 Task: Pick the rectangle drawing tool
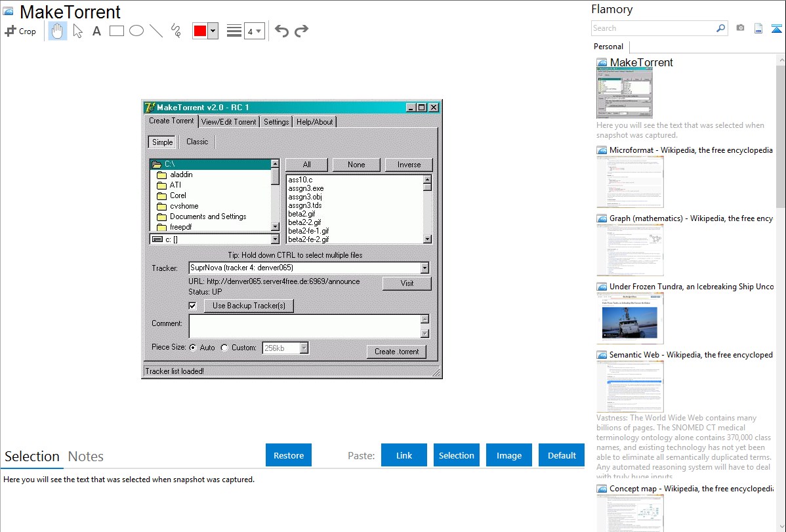(116, 31)
